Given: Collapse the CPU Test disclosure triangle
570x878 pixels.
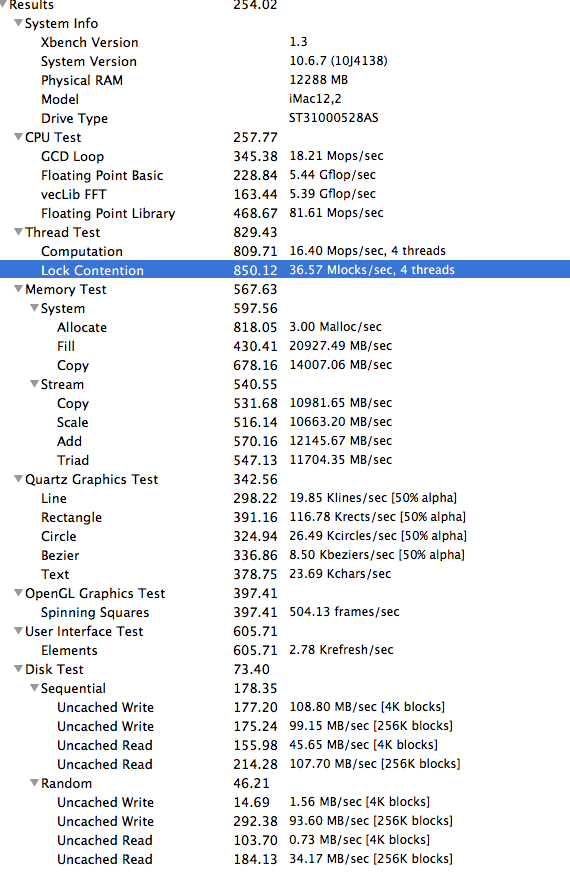Looking at the screenshot, I should click(x=18, y=137).
